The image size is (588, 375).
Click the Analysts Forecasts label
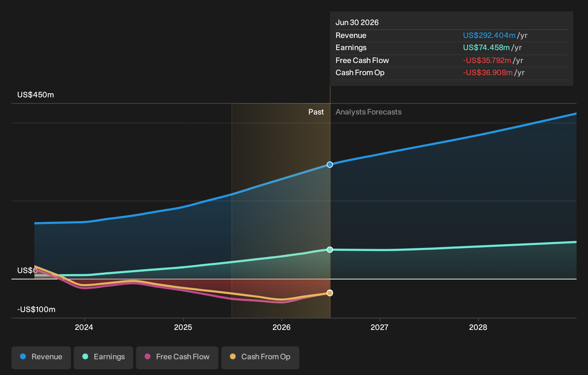point(368,112)
